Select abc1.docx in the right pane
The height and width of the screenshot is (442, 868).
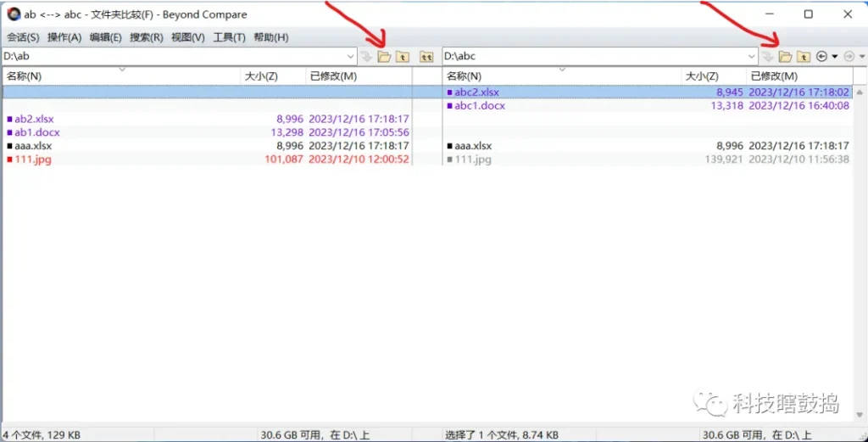(x=480, y=106)
